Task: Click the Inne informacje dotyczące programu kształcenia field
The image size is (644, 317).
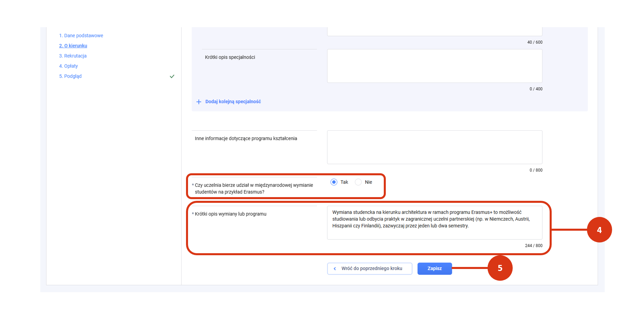Action: pyautogui.click(x=434, y=147)
